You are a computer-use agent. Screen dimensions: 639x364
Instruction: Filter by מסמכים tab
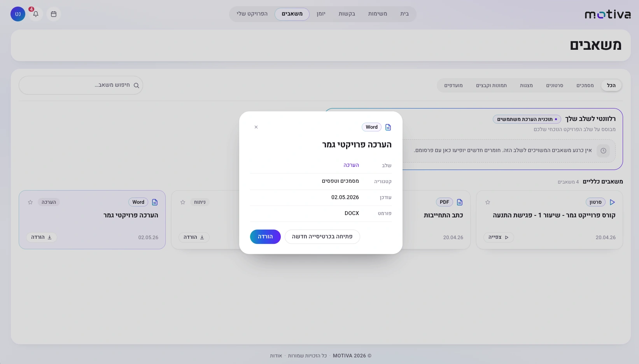(x=585, y=86)
